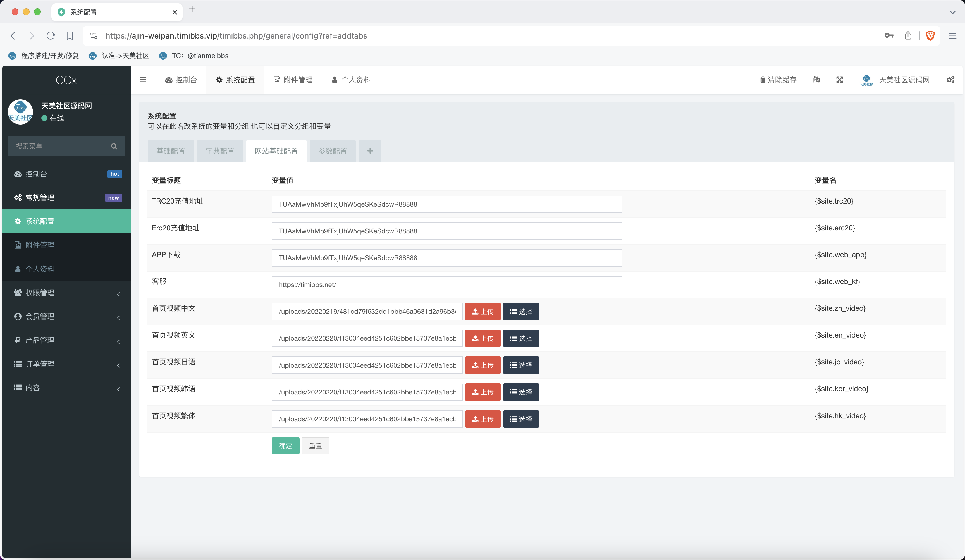Open a new browser tab with plus icon

point(192,9)
